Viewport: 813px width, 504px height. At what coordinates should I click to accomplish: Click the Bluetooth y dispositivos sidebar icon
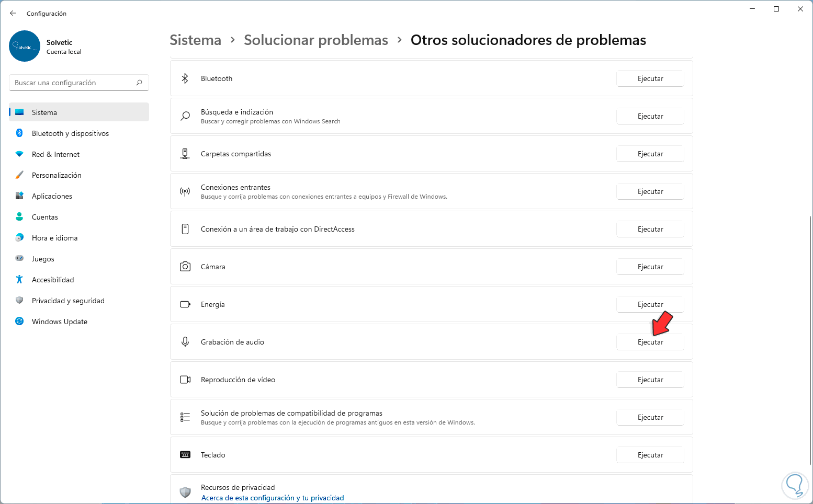pos(19,133)
